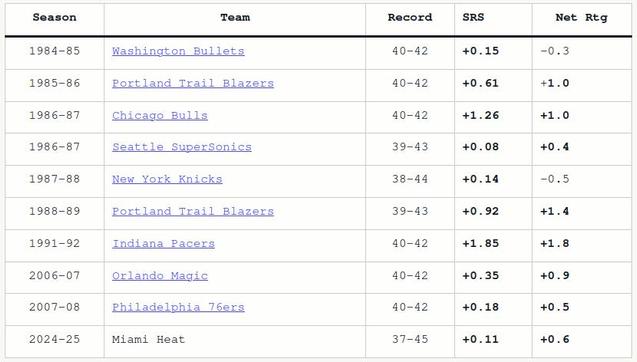
Task: Select the -0.5 Net Rtg value
Action: 555,179
